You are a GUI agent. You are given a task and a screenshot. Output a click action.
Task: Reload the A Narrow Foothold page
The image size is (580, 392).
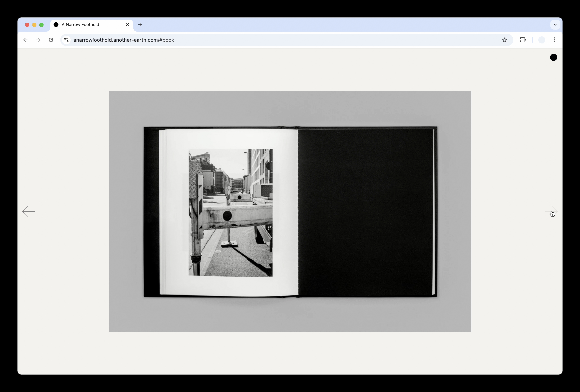point(51,40)
